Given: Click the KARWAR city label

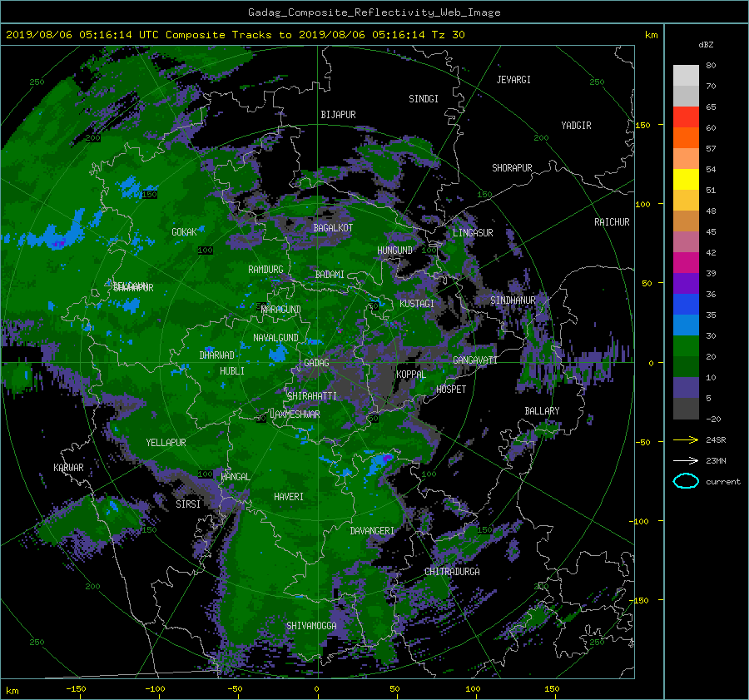Looking at the screenshot, I should click(x=68, y=467).
